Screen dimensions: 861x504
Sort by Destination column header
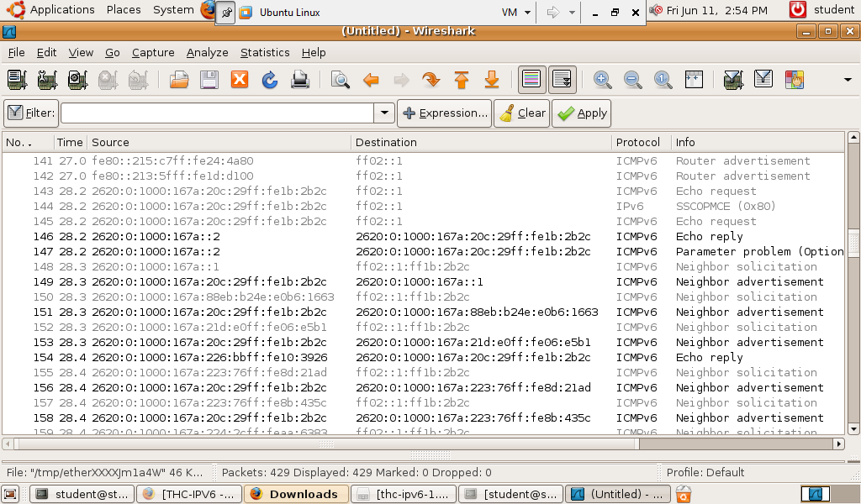482,143
